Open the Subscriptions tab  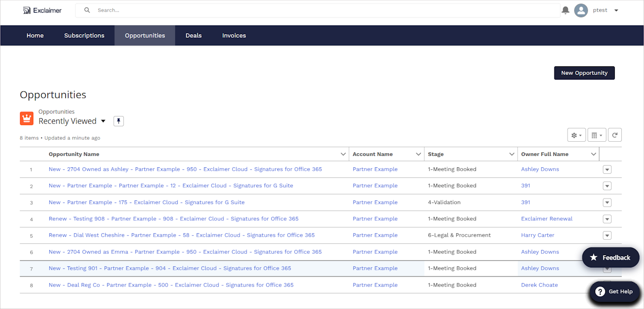(84, 36)
